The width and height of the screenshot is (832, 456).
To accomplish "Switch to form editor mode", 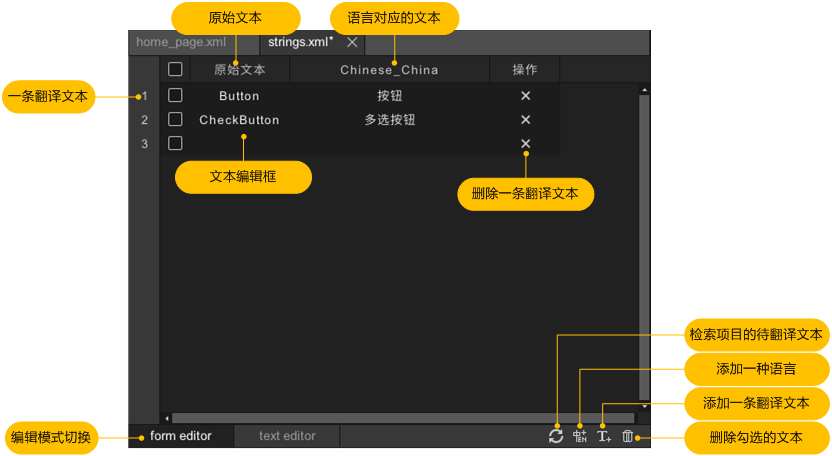I will 180,436.
